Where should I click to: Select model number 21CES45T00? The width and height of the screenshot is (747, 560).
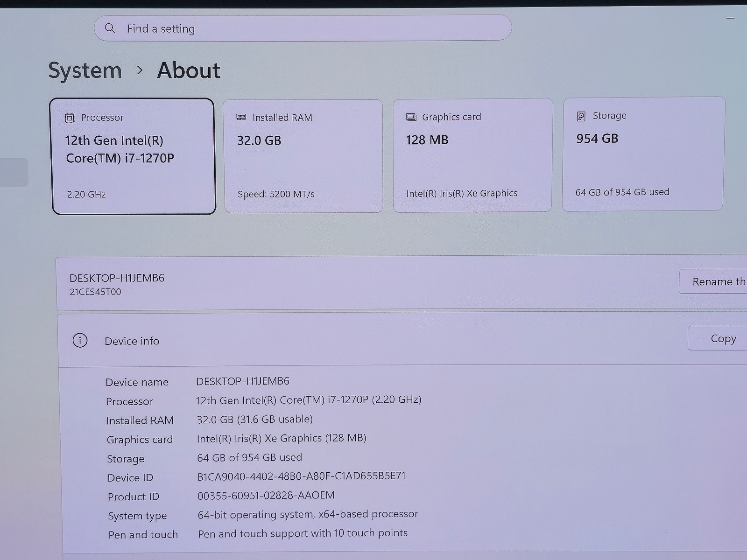click(x=95, y=292)
